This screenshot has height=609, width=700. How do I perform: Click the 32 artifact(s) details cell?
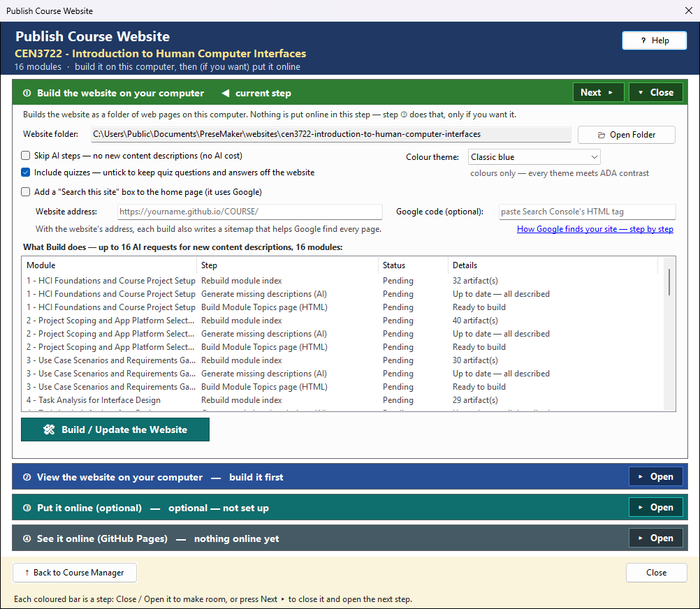coord(475,281)
